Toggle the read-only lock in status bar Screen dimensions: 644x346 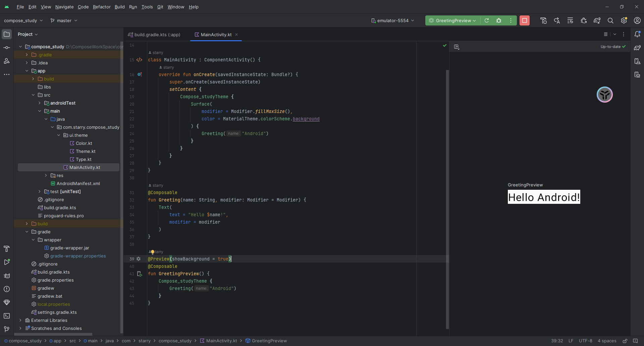[x=625, y=341]
